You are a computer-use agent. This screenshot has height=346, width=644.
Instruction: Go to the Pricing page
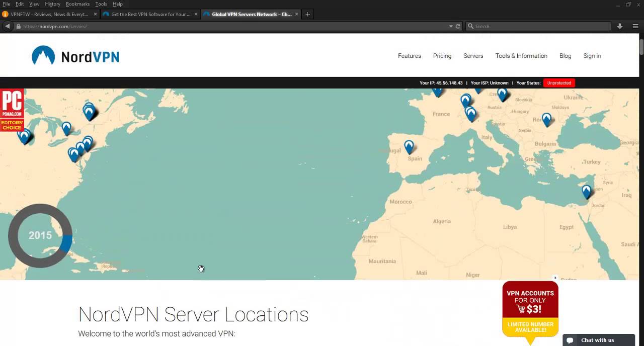[442, 56]
